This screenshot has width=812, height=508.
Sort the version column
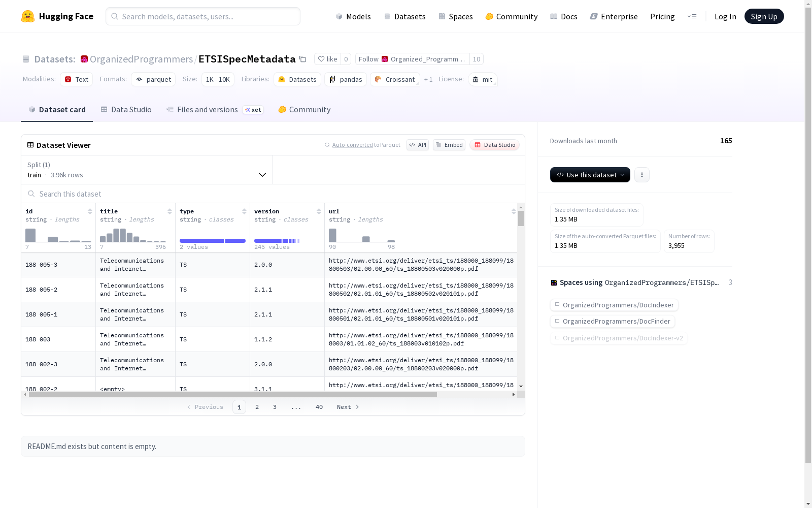click(x=319, y=211)
